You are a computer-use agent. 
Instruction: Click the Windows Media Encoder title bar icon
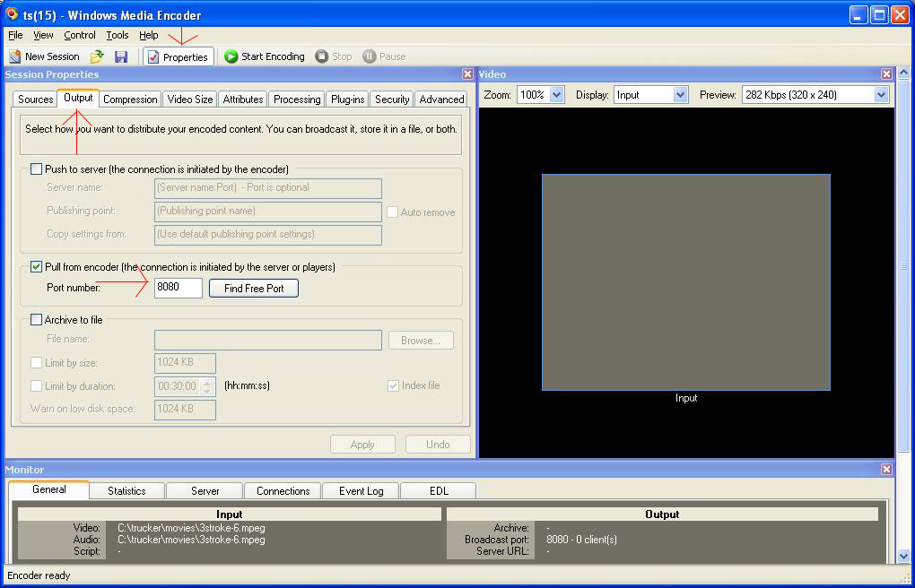[x=12, y=14]
